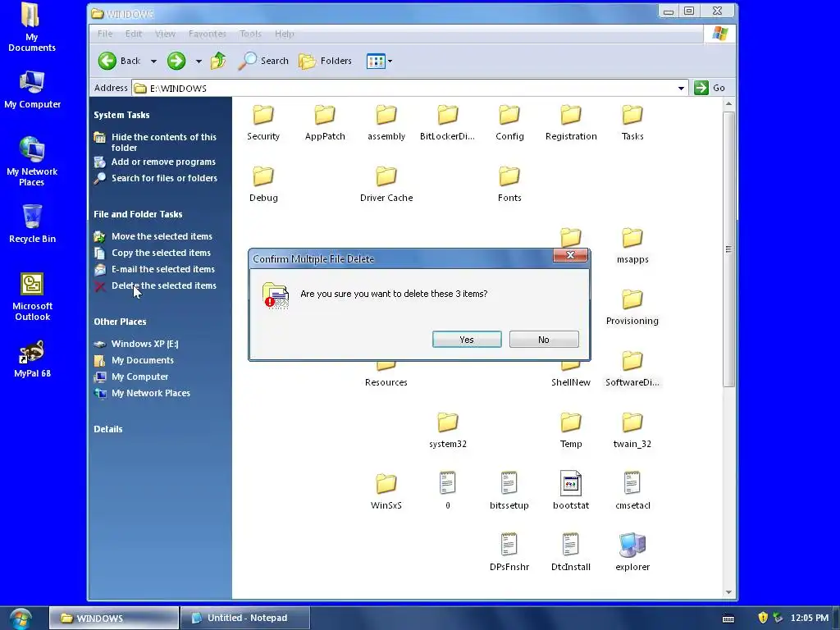
Task: Open the Help menu
Action: click(285, 34)
